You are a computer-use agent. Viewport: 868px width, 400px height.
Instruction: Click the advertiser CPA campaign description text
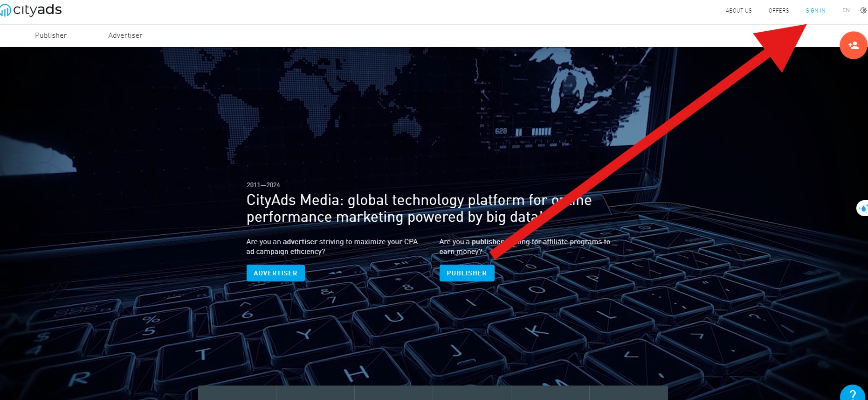[x=332, y=246]
